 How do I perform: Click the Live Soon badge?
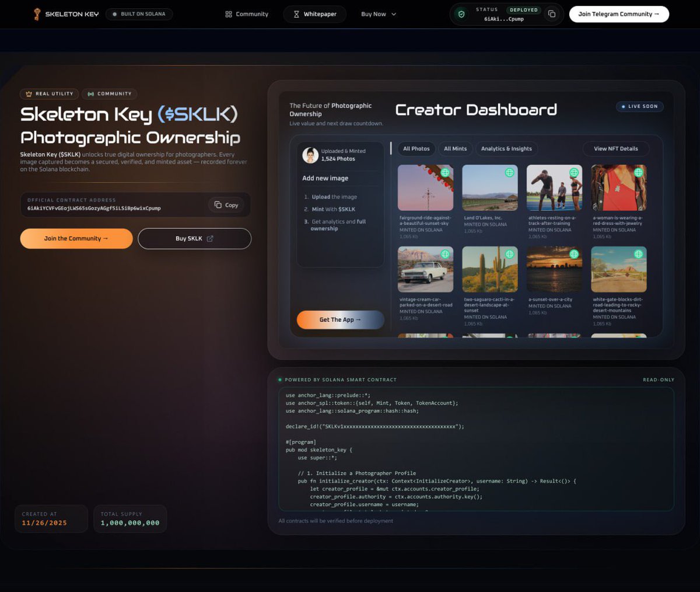(x=640, y=106)
